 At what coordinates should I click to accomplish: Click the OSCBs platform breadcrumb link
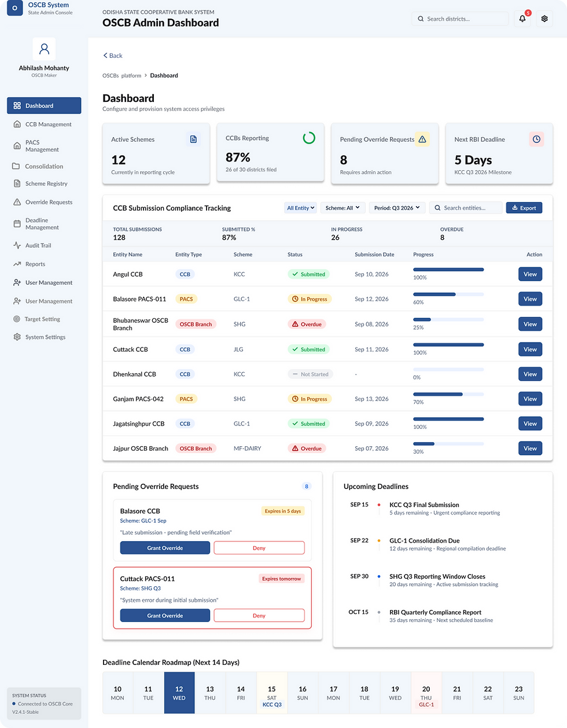pos(122,75)
